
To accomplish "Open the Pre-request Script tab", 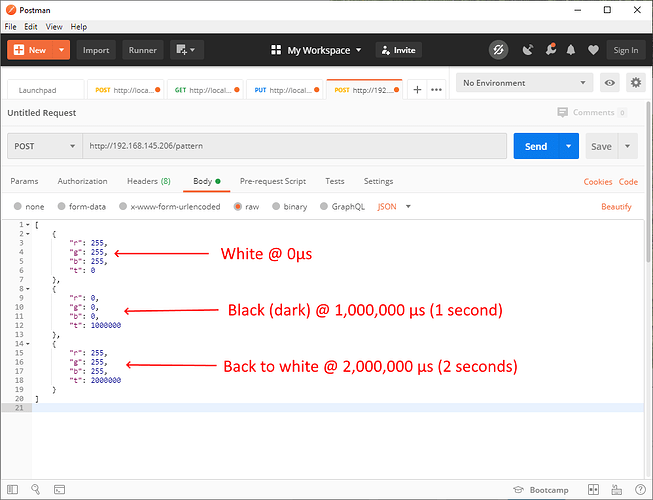I will point(273,181).
